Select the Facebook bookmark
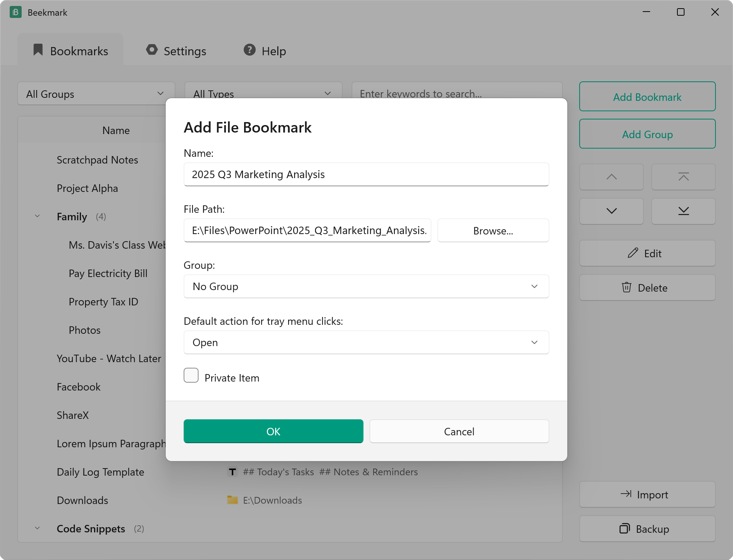Image resolution: width=733 pixels, height=560 pixels. [78, 387]
